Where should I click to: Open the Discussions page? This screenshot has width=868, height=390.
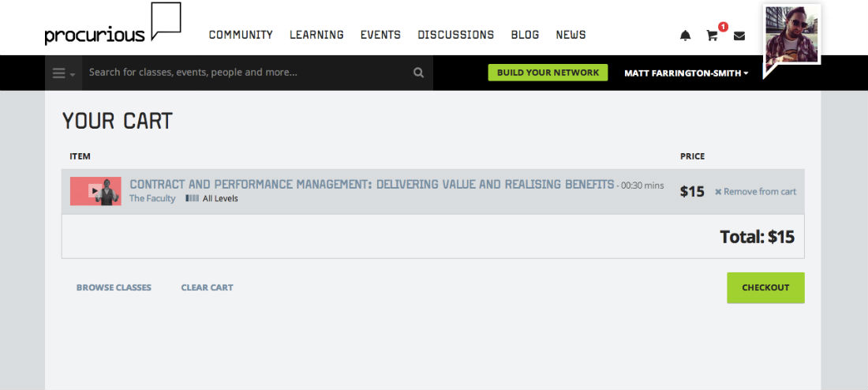pyautogui.click(x=455, y=35)
